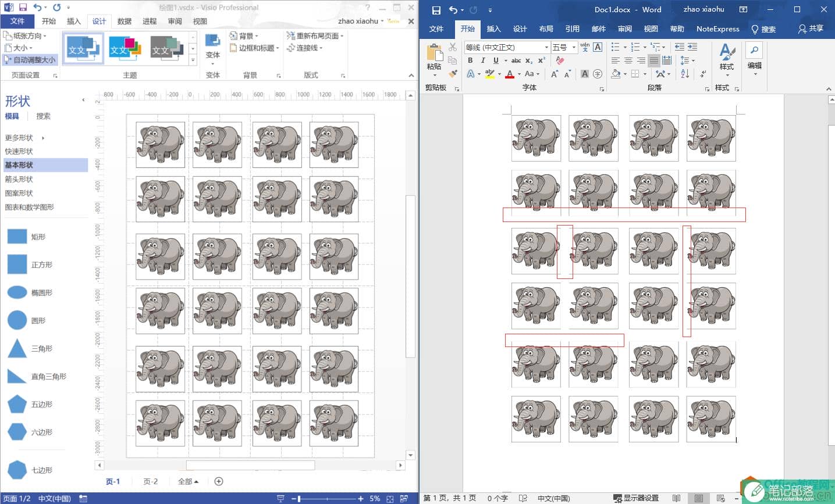The width and height of the screenshot is (835, 504).
Task: Click 搜索 tab in Visio shapes pane
Action: [43, 116]
